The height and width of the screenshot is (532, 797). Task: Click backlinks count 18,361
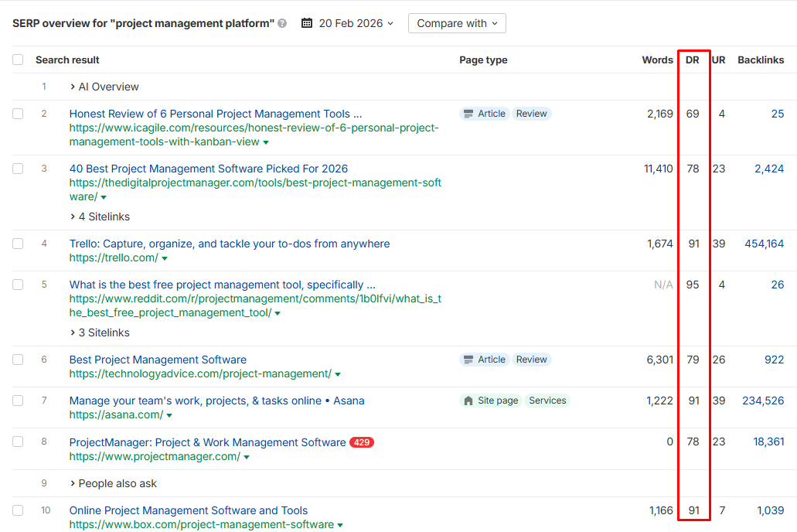[x=768, y=442]
